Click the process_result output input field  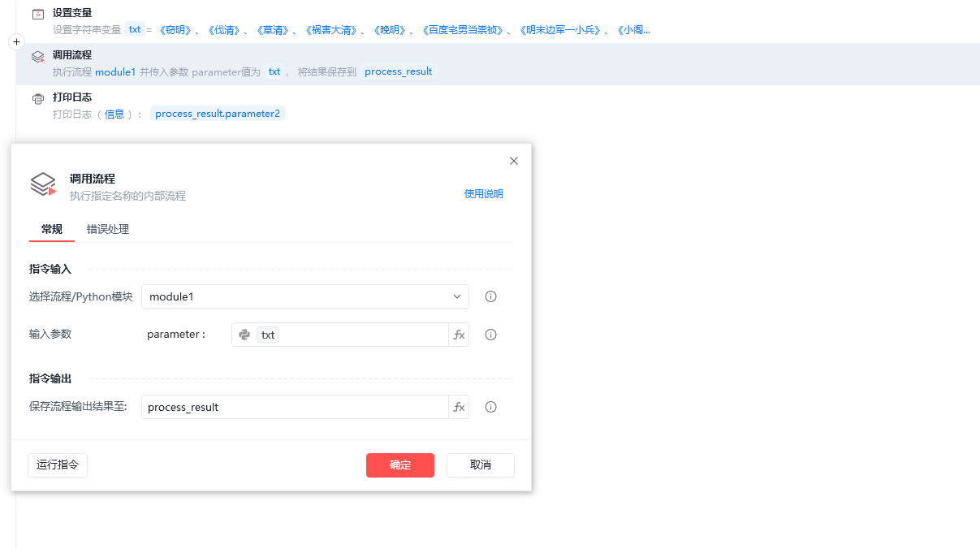pyautogui.click(x=294, y=407)
